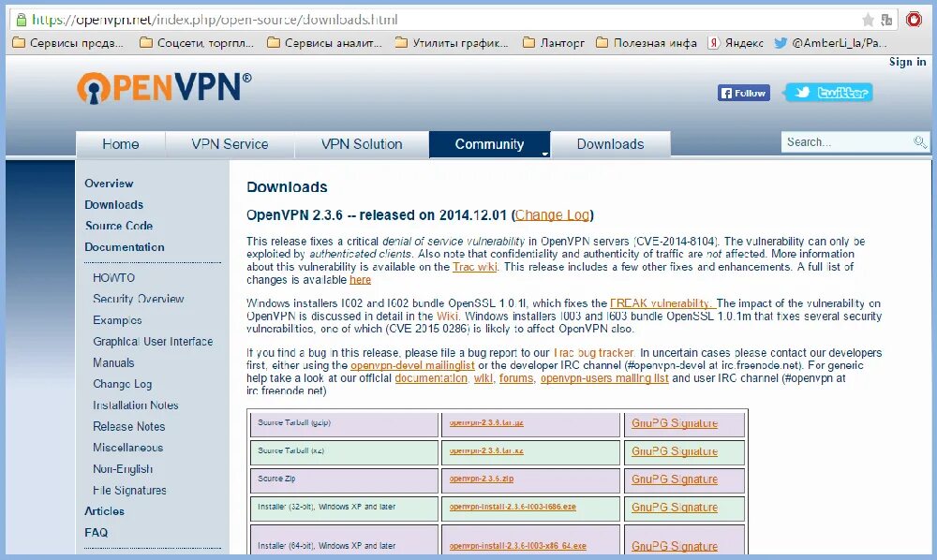Open Miscellaneous sidebar link
The width and height of the screenshot is (937, 560).
(127, 448)
